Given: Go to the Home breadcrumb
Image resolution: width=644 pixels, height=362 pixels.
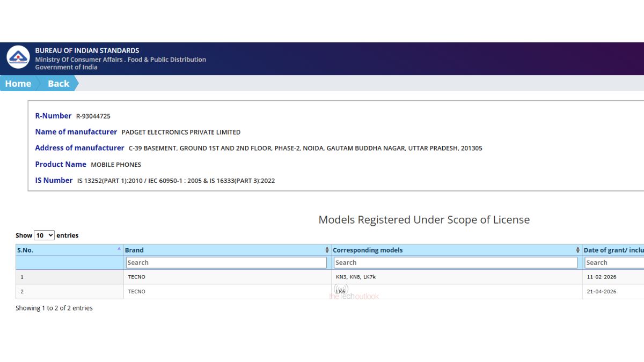Looking at the screenshot, I should coord(18,84).
